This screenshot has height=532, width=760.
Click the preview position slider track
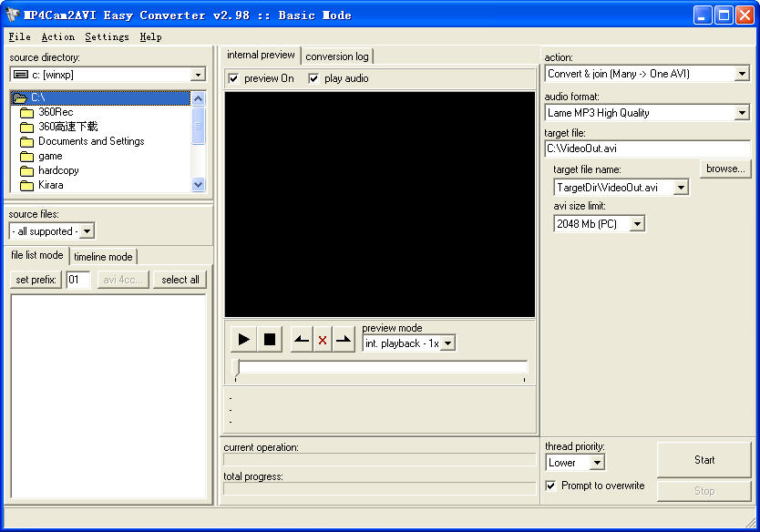pyautogui.click(x=381, y=367)
